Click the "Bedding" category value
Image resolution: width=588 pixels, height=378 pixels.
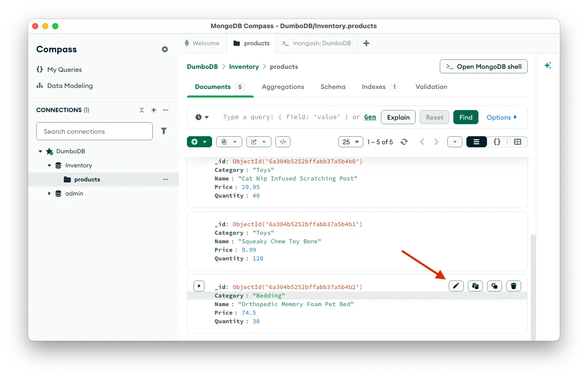268,296
